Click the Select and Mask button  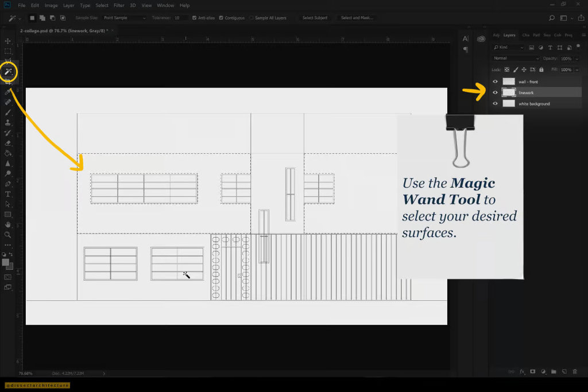click(x=357, y=18)
